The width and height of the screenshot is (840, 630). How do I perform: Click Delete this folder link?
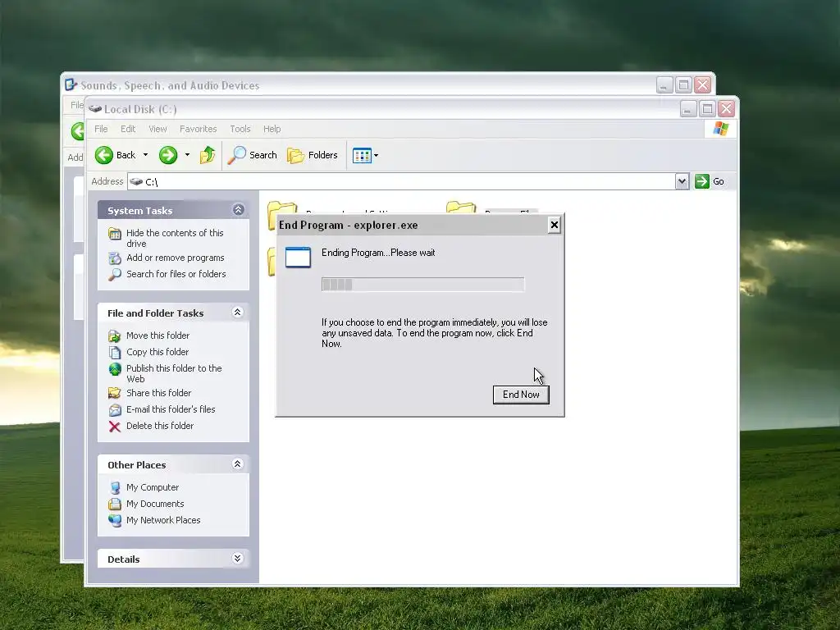[x=160, y=426]
